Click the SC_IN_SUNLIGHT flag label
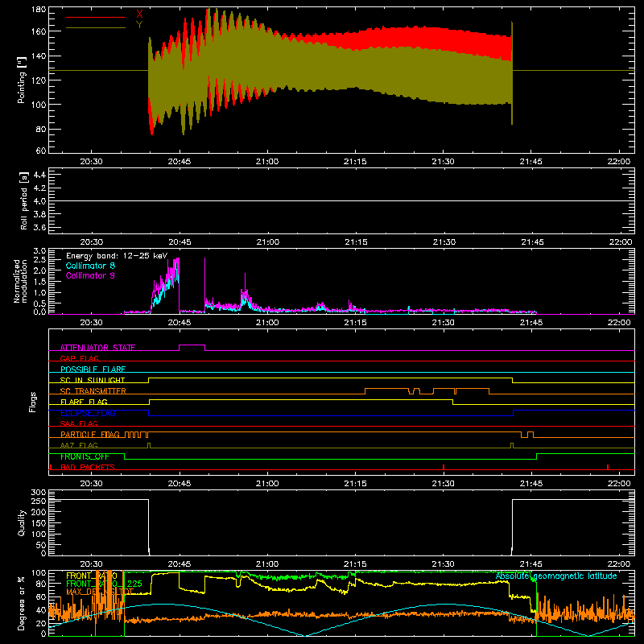644x644 pixels. [x=93, y=380]
